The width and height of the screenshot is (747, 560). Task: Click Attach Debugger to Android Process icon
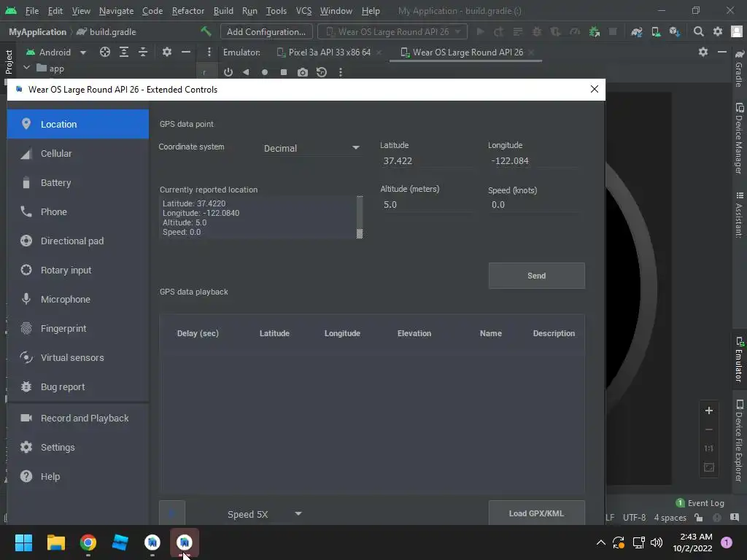594,32
